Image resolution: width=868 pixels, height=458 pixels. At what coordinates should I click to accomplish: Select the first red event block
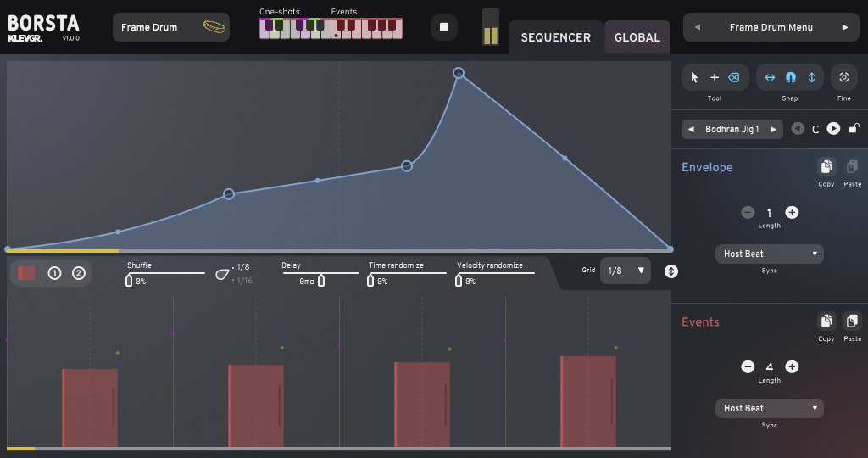coord(90,408)
